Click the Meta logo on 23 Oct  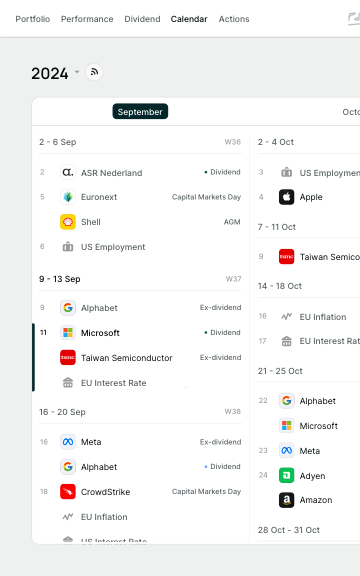[287, 450]
